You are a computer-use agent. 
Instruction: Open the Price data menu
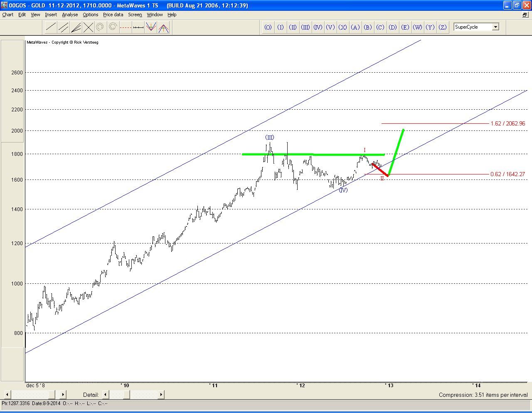[113, 15]
